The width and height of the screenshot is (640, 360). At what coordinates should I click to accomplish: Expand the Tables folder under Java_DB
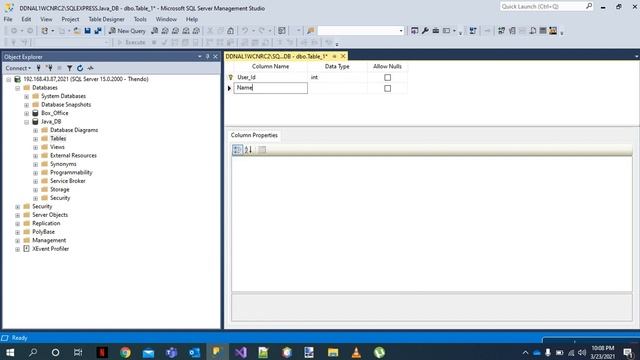coord(36,139)
